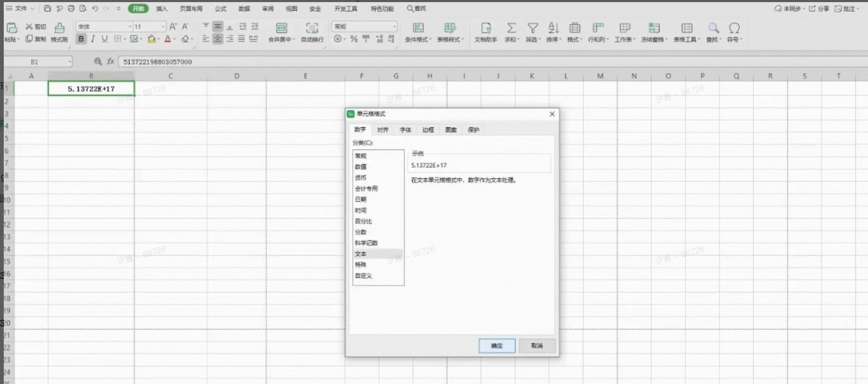Select the 数值 category in the list
The height and width of the screenshot is (384, 868).
(x=378, y=166)
